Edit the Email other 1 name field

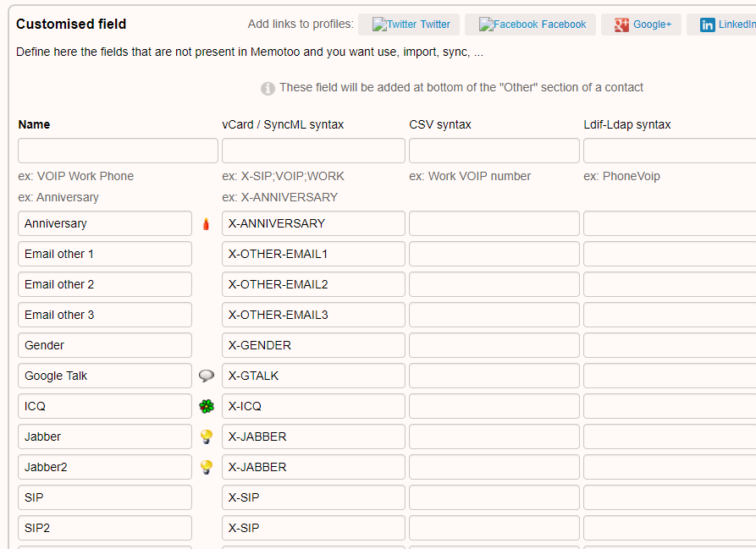pyautogui.click(x=105, y=254)
